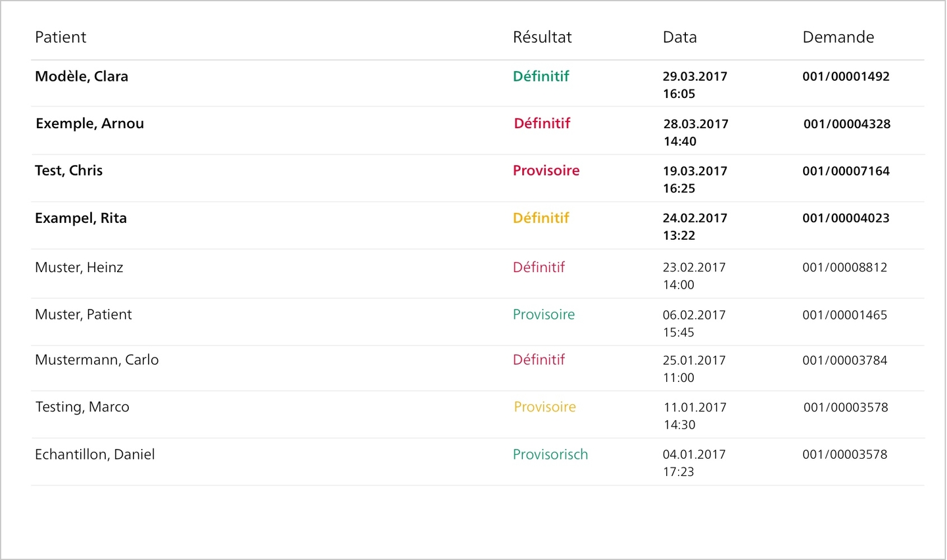Image resolution: width=947 pixels, height=560 pixels.
Task: Click the Résultat column header
Action: (x=543, y=37)
